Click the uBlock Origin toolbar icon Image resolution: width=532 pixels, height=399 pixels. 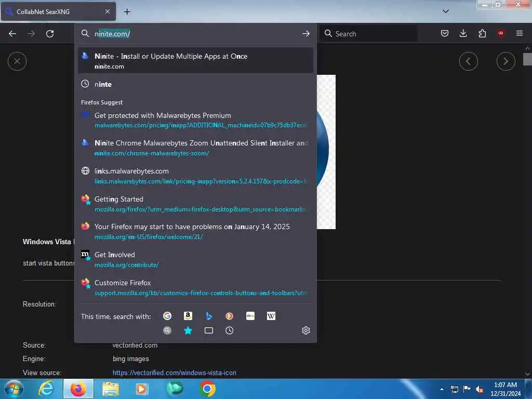click(501, 33)
